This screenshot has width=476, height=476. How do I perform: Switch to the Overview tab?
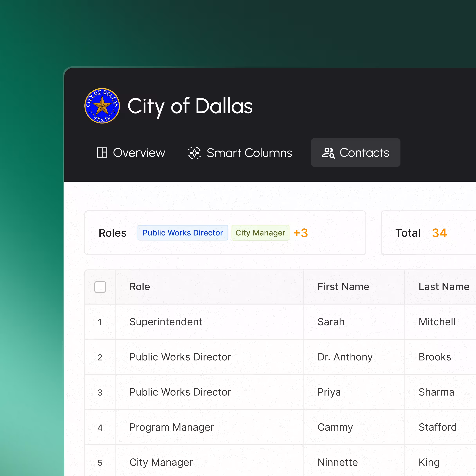click(x=131, y=152)
